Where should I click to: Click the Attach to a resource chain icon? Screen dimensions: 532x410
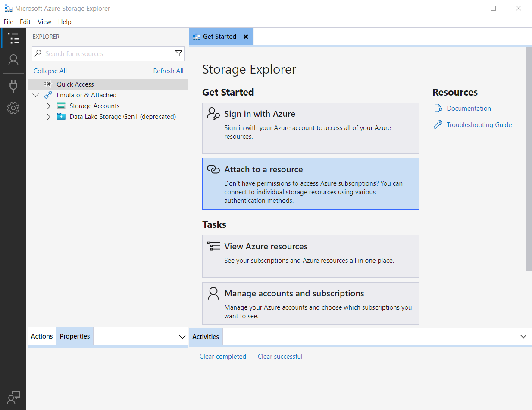(x=213, y=169)
